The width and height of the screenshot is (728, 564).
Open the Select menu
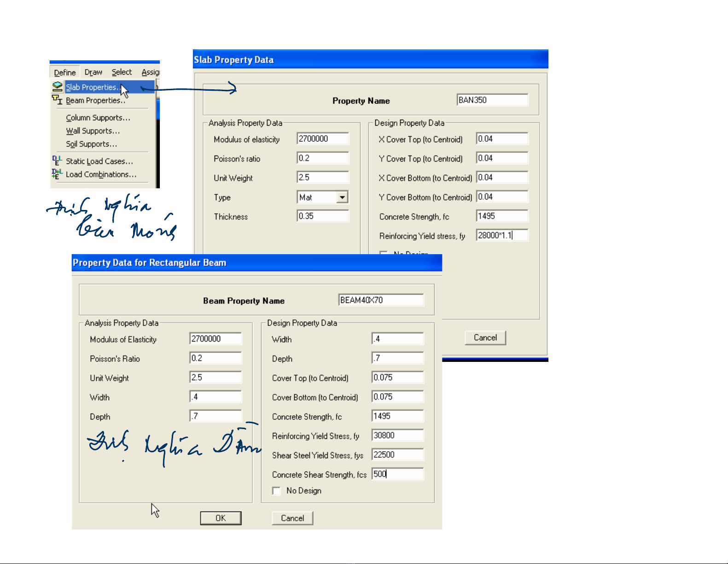click(x=122, y=72)
